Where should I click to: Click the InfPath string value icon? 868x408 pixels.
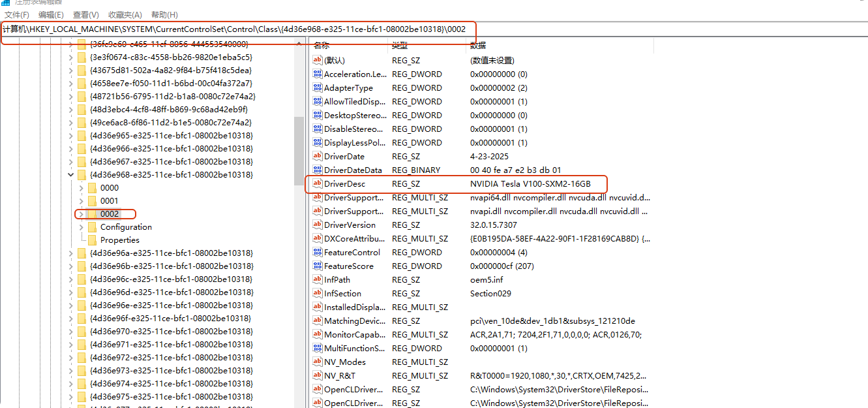click(x=318, y=280)
